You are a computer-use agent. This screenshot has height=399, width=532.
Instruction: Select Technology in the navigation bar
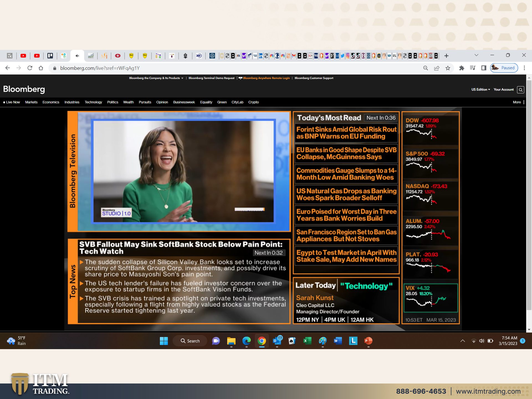tap(93, 102)
